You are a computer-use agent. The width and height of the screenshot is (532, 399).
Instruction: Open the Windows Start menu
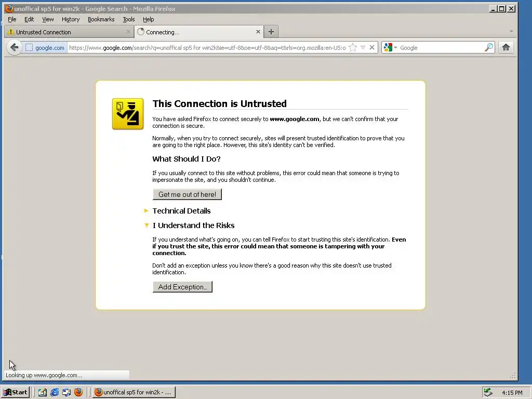(x=15, y=392)
